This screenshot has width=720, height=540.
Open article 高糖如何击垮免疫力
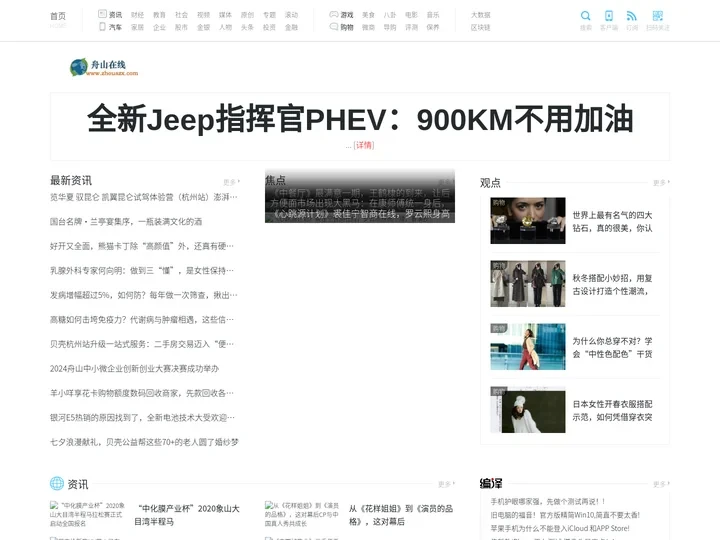coord(142,319)
